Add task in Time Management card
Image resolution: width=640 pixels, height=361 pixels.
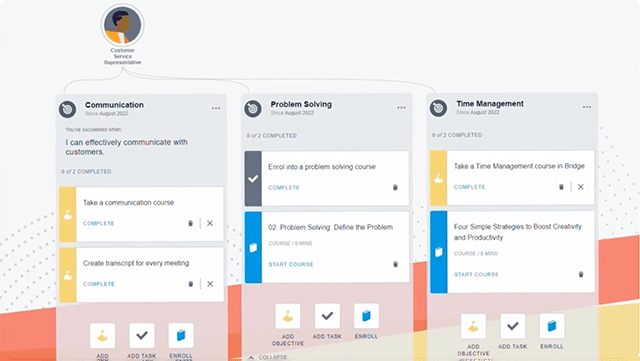pyautogui.click(x=513, y=326)
